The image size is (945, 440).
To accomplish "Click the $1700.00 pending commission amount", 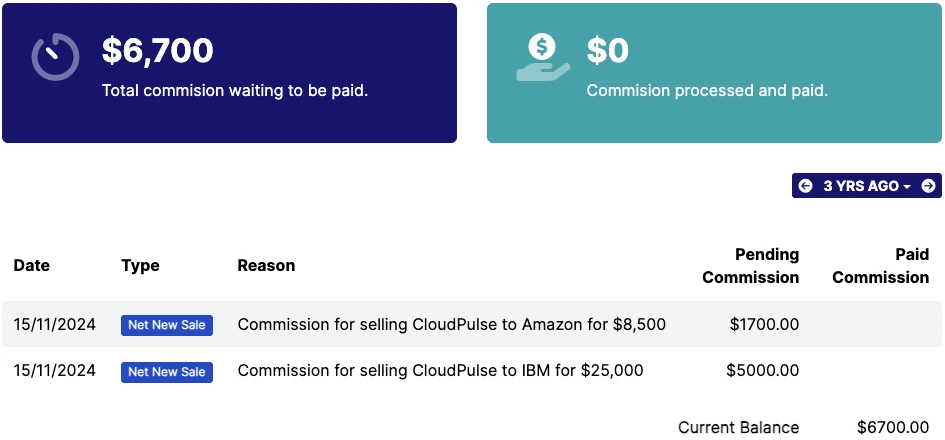I will point(764,325).
